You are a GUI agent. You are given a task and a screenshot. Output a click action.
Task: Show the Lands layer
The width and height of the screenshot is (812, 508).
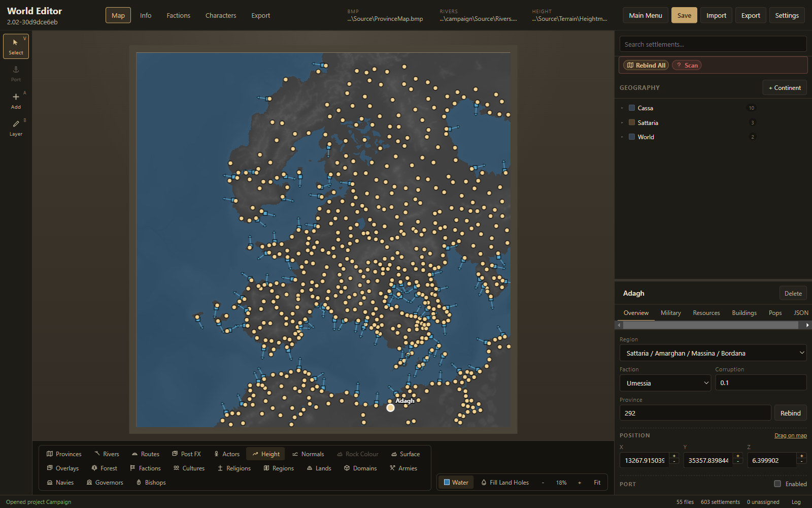coord(319,468)
